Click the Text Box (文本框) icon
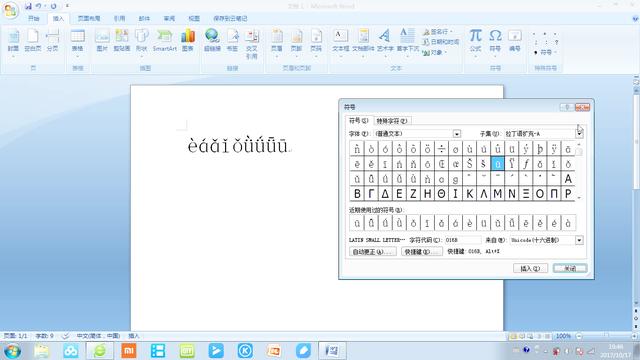This screenshot has height=360, width=640. [x=340, y=40]
